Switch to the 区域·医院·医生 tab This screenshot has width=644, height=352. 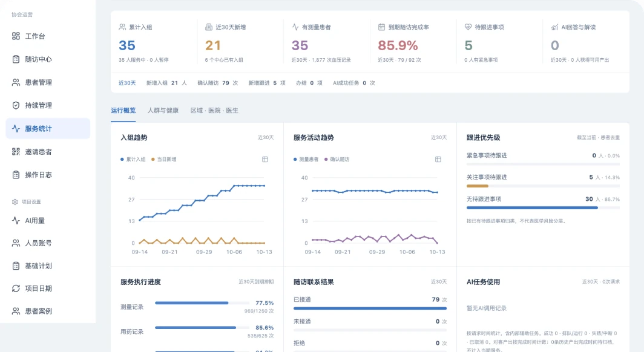point(214,110)
